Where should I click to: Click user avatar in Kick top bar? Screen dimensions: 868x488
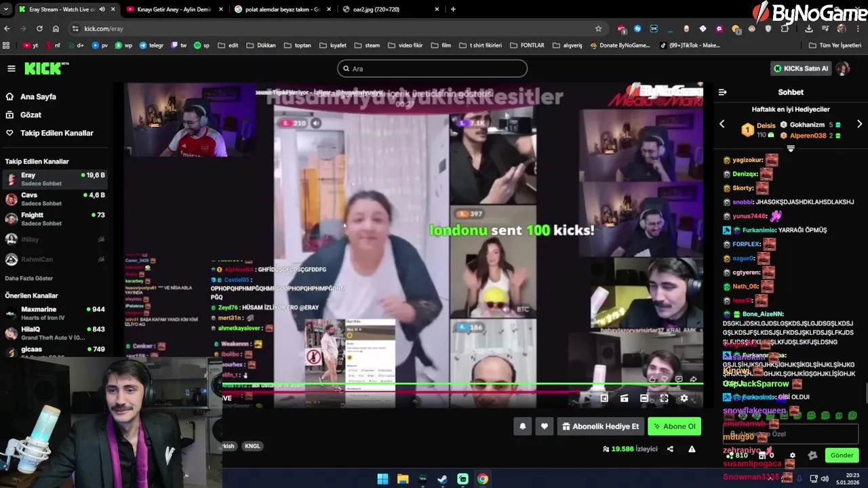pos(842,68)
